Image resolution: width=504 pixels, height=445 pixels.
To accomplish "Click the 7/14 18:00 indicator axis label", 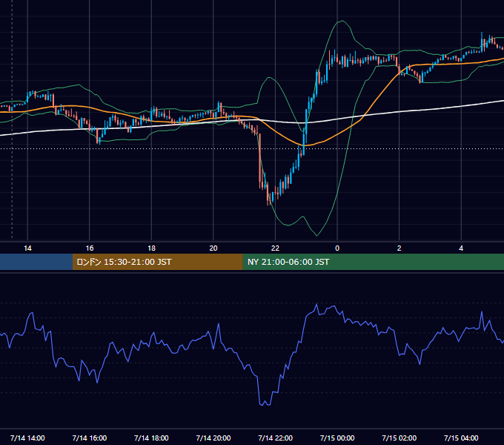I will (151, 438).
